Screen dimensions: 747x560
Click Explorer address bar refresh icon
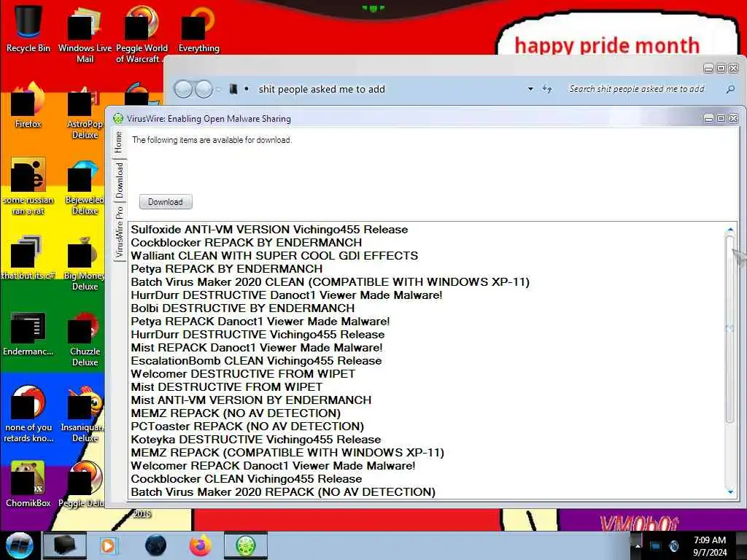point(547,89)
